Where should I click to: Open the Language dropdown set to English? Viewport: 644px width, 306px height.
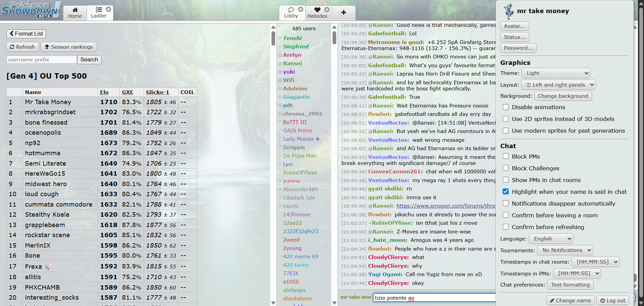[x=551, y=238]
